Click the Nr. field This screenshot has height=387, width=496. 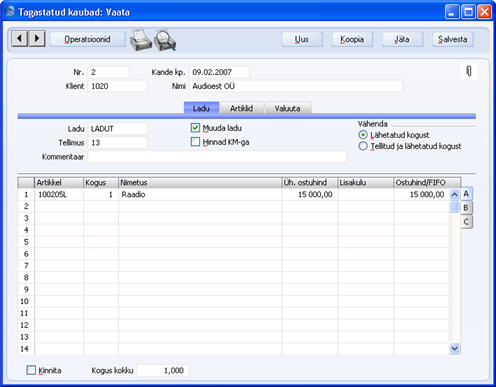pyautogui.click(x=109, y=72)
